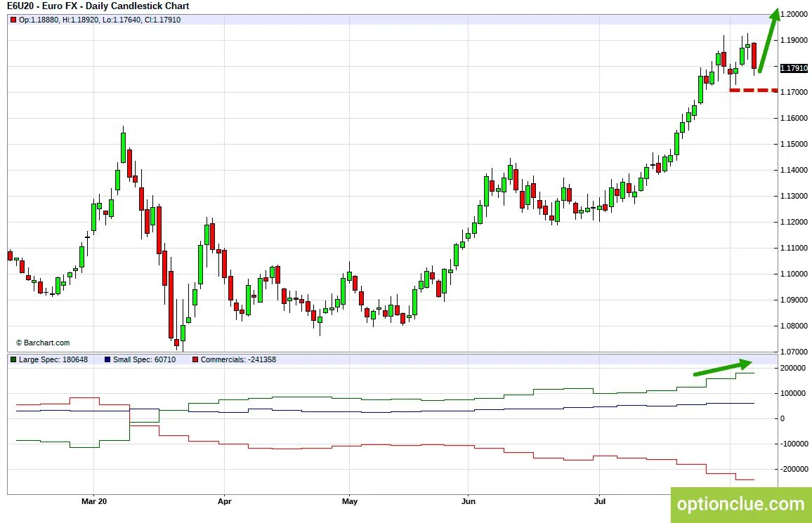Click the 1.13000 price axis label

pyautogui.click(x=794, y=196)
